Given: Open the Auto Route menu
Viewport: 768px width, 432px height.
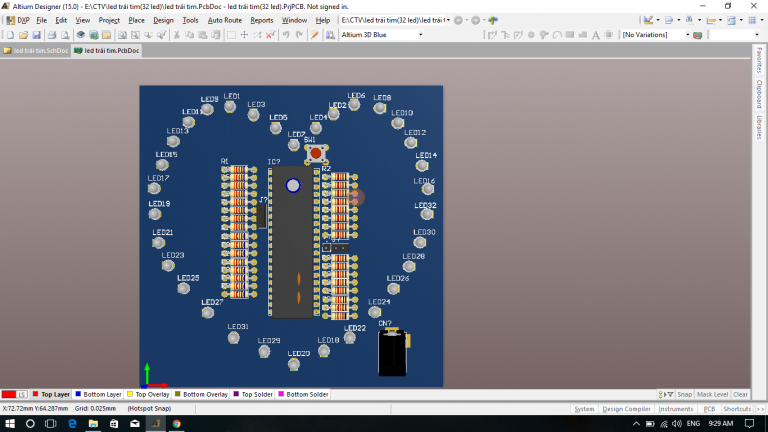Looking at the screenshot, I should (x=224, y=20).
